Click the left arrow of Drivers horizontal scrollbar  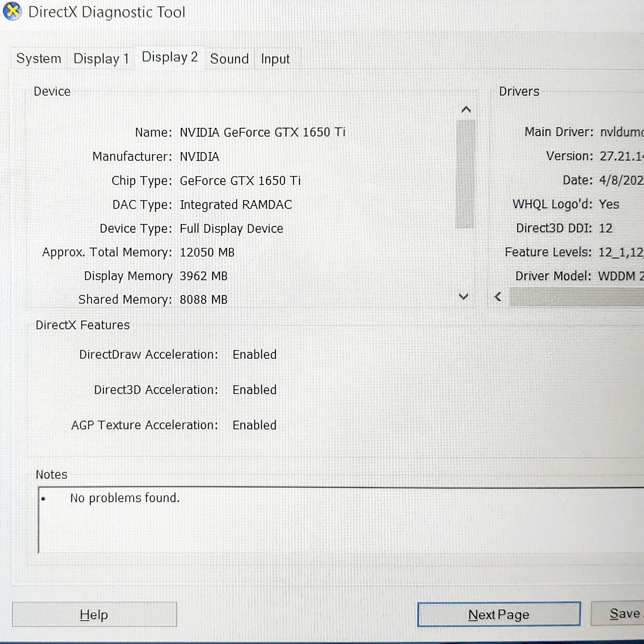(498, 296)
